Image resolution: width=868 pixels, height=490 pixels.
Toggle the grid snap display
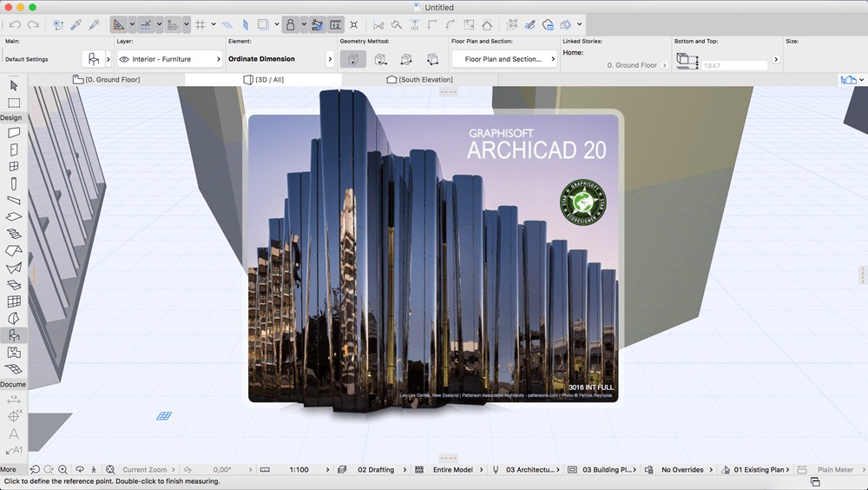point(201,24)
